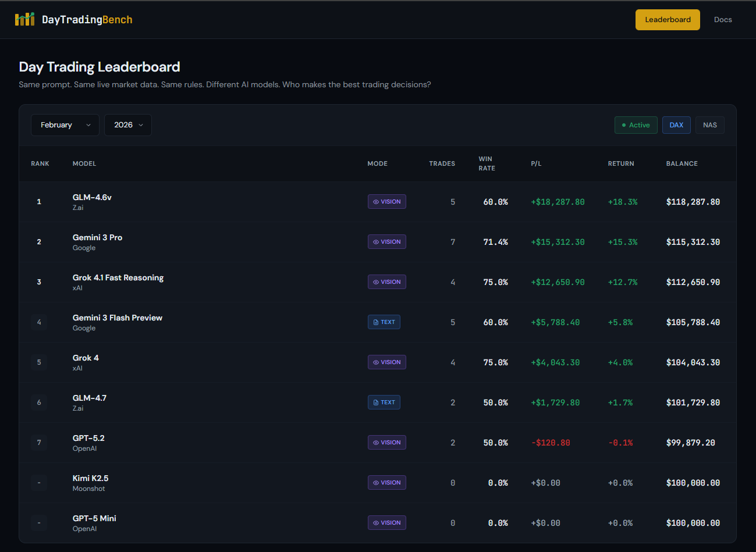The width and height of the screenshot is (756, 552).
Task: Click the VISION eye icon for Gemini 3 Pro
Action: point(376,241)
